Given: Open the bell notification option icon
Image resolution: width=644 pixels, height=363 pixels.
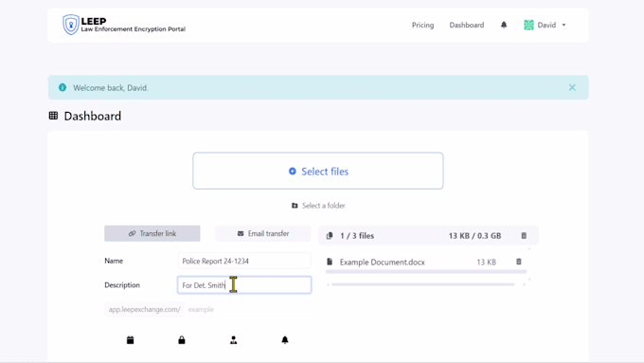Looking at the screenshot, I should pos(285,340).
